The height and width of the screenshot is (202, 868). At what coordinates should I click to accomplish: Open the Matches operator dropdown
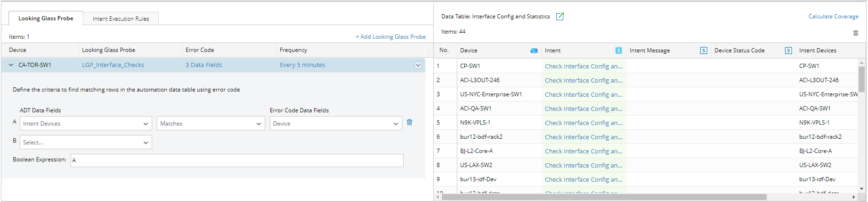point(211,124)
